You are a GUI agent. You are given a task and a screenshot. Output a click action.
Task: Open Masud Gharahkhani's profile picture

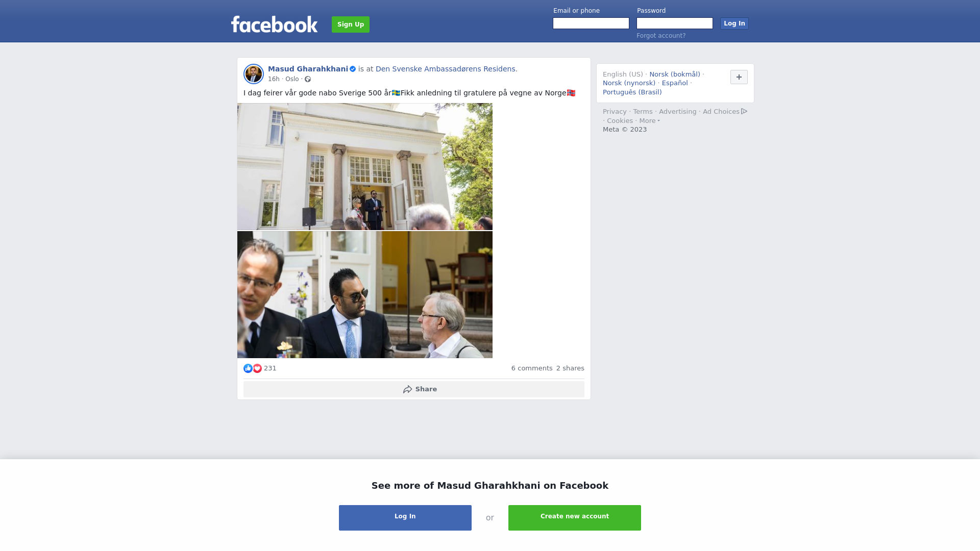254,74
